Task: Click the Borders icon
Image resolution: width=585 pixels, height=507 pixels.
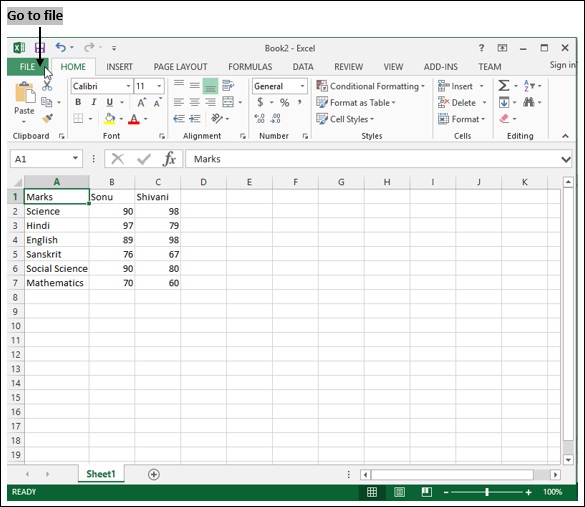Action: point(78,119)
